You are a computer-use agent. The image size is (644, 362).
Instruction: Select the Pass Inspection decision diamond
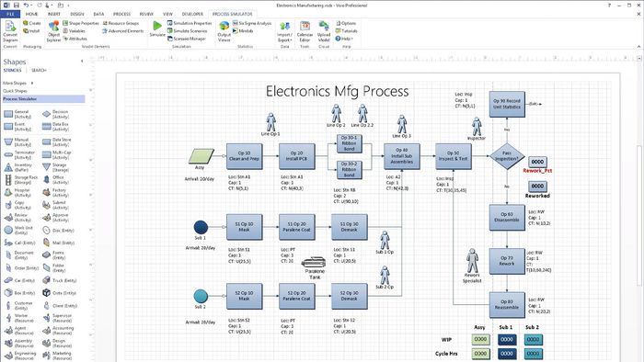click(x=507, y=156)
